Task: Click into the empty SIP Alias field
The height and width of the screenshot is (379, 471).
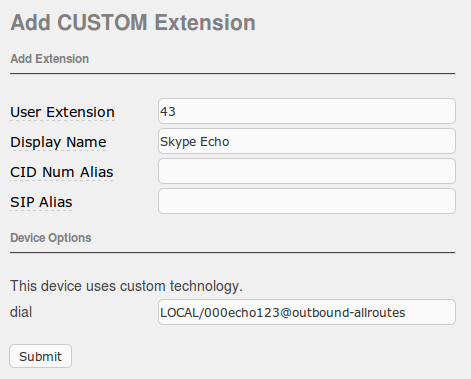Action: (x=307, y=201)
